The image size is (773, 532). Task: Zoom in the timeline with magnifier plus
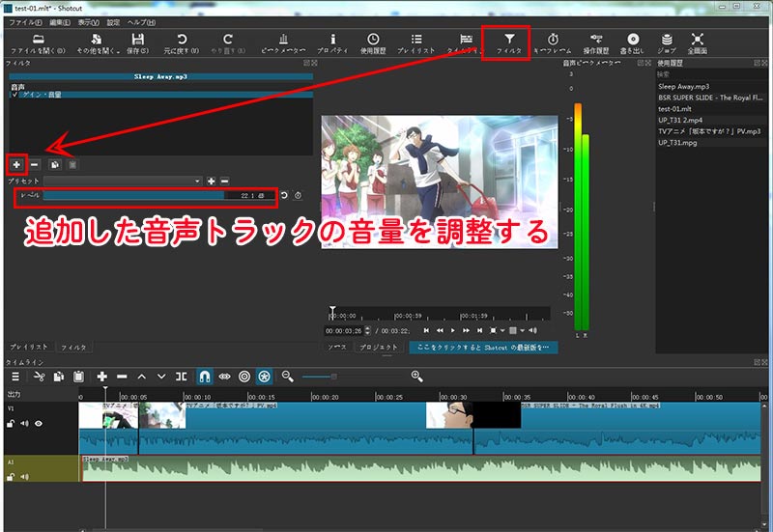417,377
